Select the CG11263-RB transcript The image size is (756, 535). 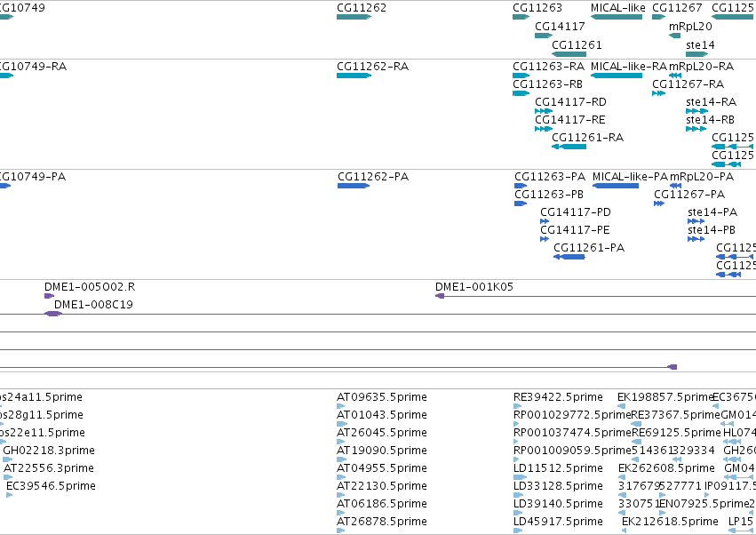pyautogui.click(x=547, y=84)
